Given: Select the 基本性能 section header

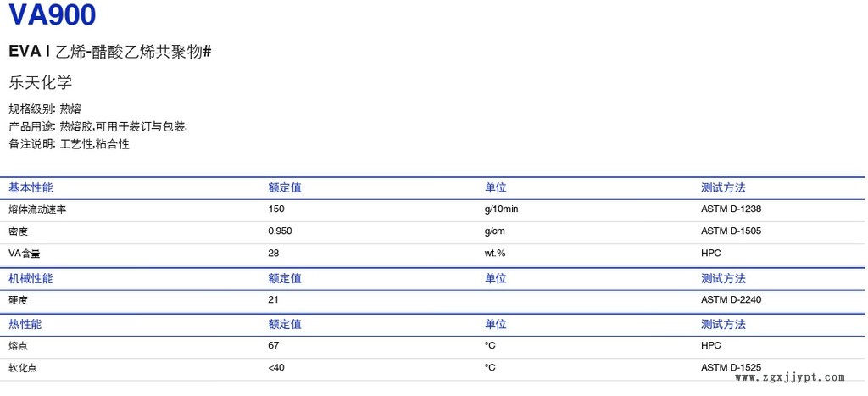Looking at the screenshot, I should point(31,188).
